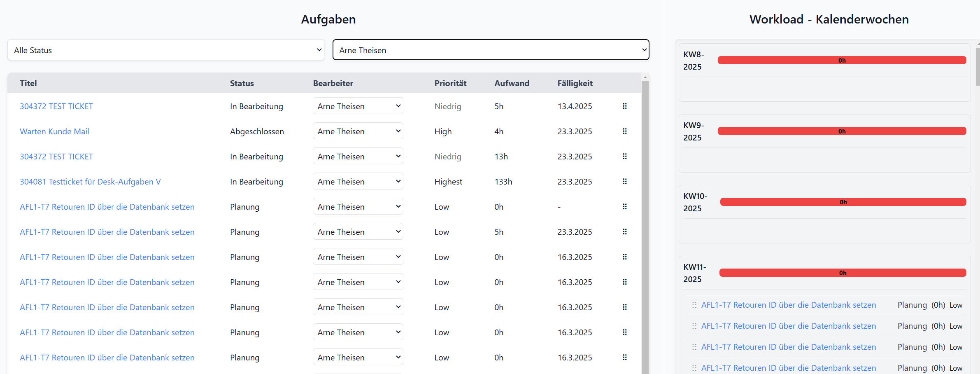Click the 13.4.2025 due date
980x374 pixels.
(575, 106)
